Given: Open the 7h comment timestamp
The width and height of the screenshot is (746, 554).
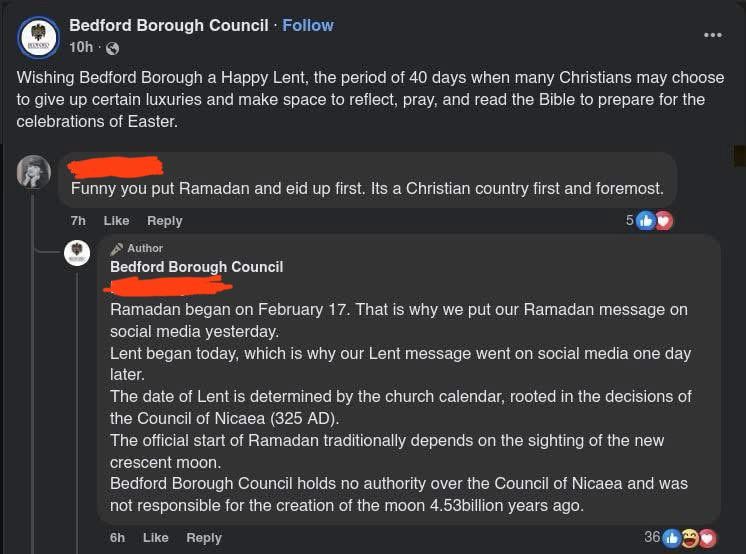Looking at the screenshot, I should click(78, 220).
